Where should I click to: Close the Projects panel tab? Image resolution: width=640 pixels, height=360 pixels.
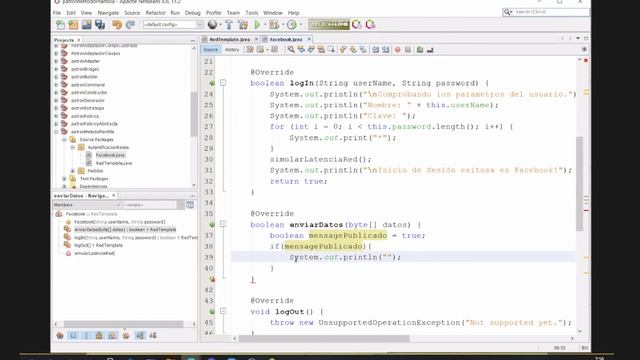point(79,40)
